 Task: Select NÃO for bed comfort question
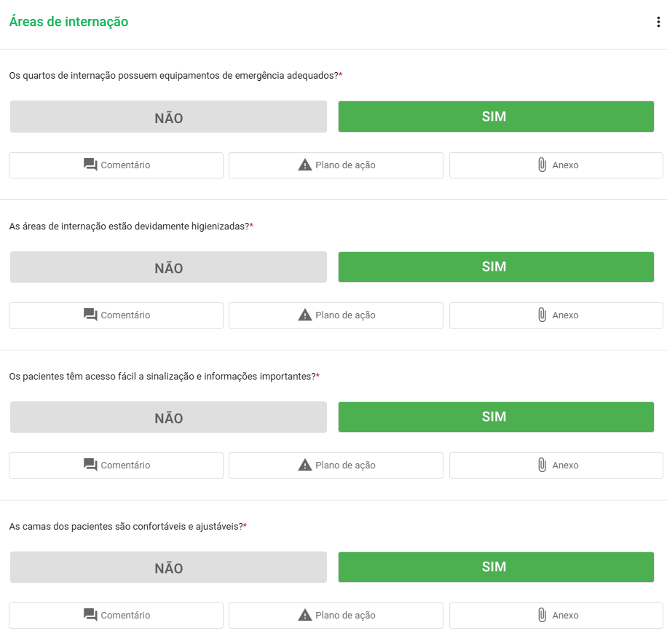[x=167, y=567]
